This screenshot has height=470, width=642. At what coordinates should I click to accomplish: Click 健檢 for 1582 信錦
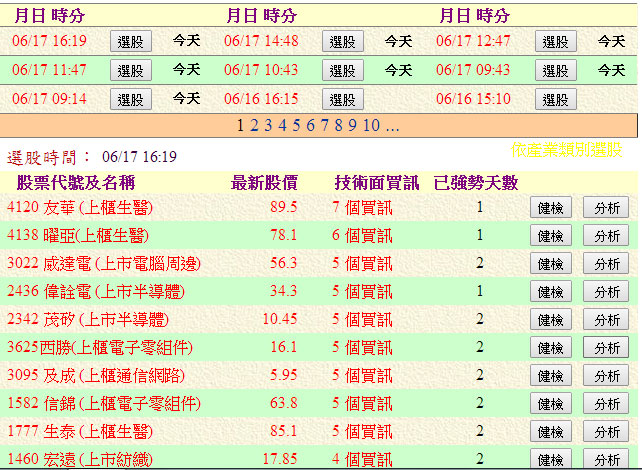[x=551, y=403]
